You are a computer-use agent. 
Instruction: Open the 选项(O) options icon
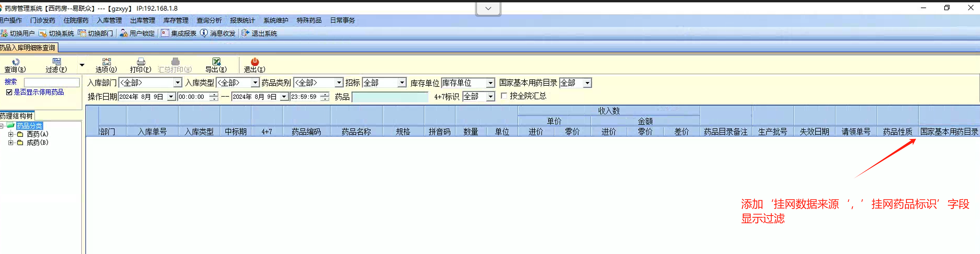point(107,62)
